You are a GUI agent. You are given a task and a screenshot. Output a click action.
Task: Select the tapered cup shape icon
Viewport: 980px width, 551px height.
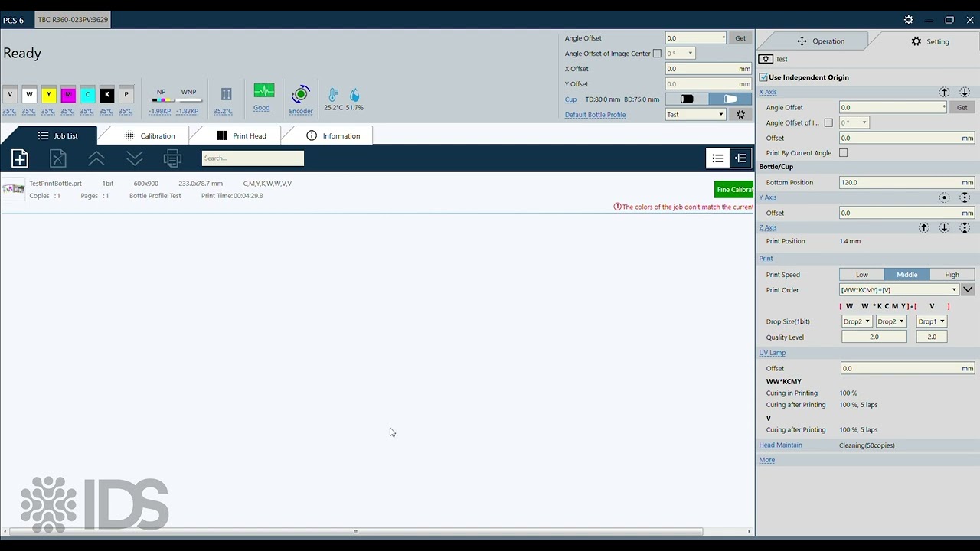[730, 99]
